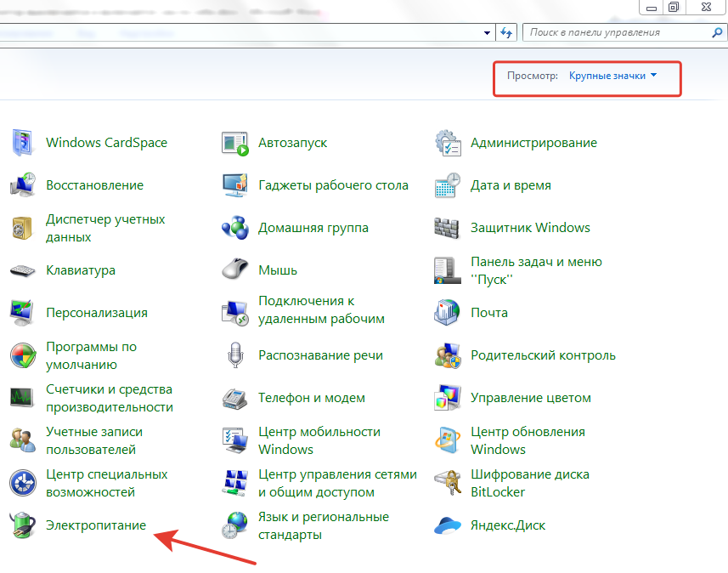Open the Администрирование link
The width and height of the screenshot is (728, 573).
pyautogui.click(x=534, y=143)
